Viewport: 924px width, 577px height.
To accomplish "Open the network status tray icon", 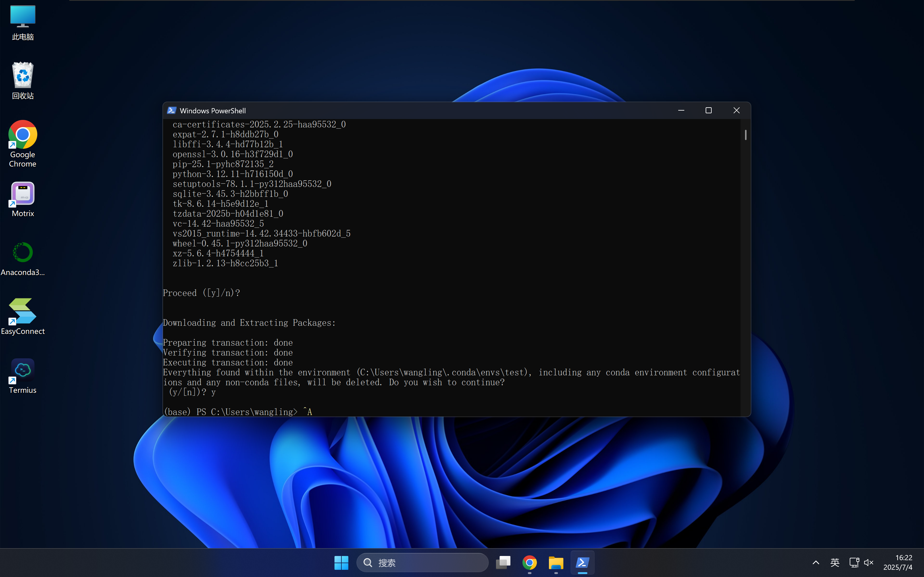I will [x=854, y=563].
